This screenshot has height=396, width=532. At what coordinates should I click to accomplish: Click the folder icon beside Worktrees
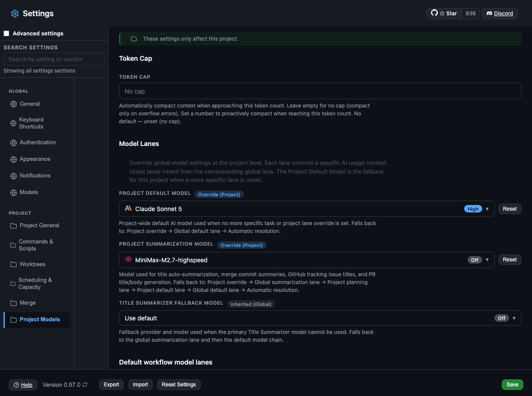(13, 264)
